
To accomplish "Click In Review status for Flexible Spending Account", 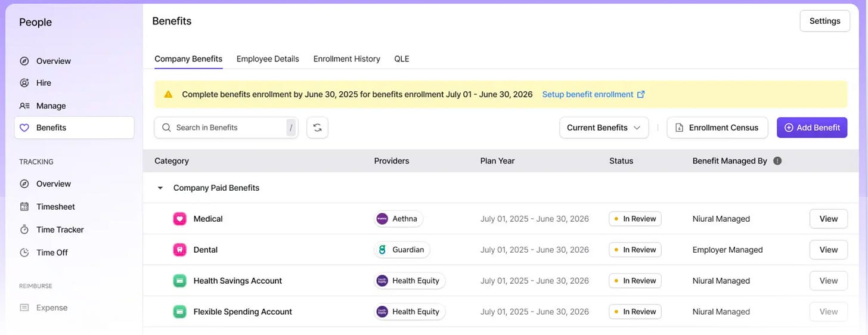I will point(635,312).
